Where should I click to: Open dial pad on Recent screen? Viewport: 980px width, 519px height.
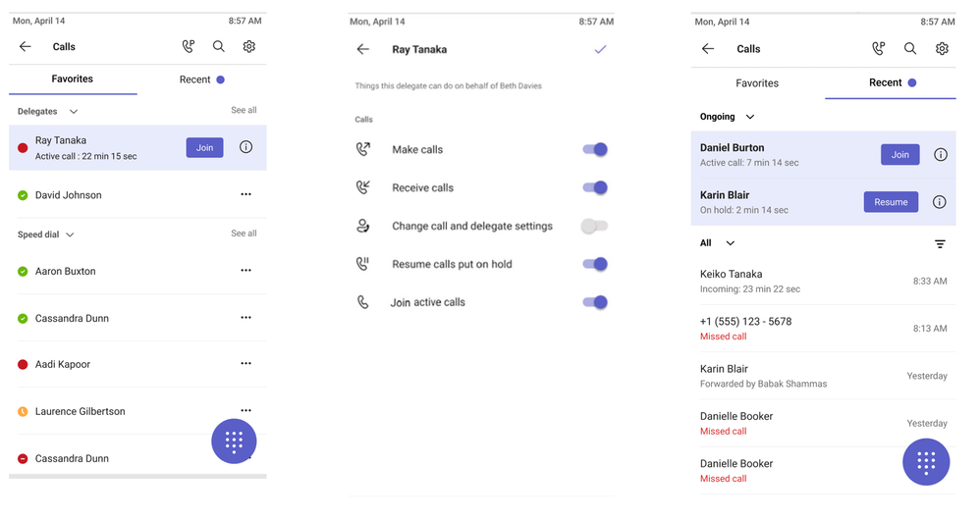pos(926,462)
